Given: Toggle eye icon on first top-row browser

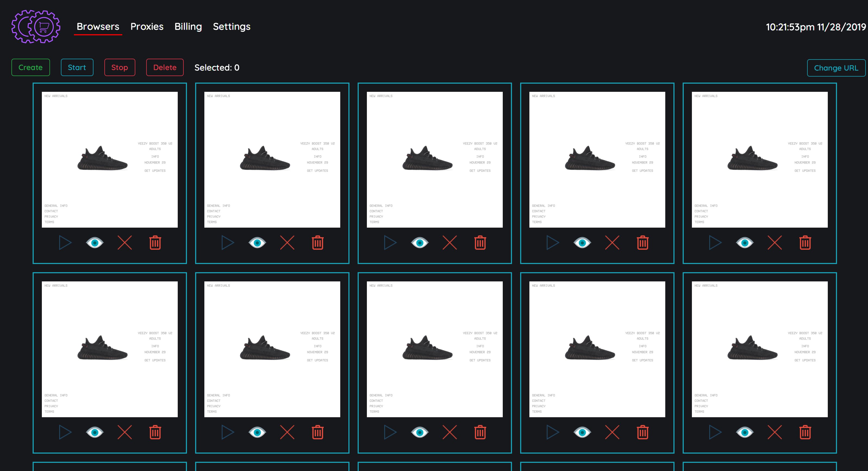Looking at the screenshot, I should click(x=95, y=243).
